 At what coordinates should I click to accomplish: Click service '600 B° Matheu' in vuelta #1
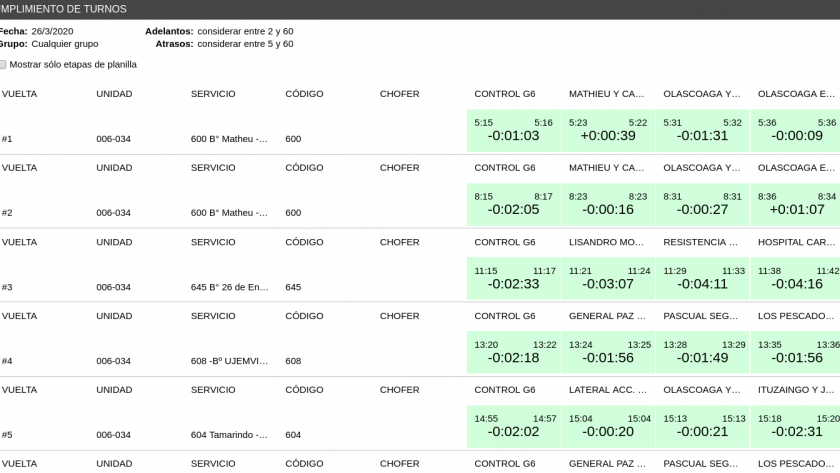[229, 139]
